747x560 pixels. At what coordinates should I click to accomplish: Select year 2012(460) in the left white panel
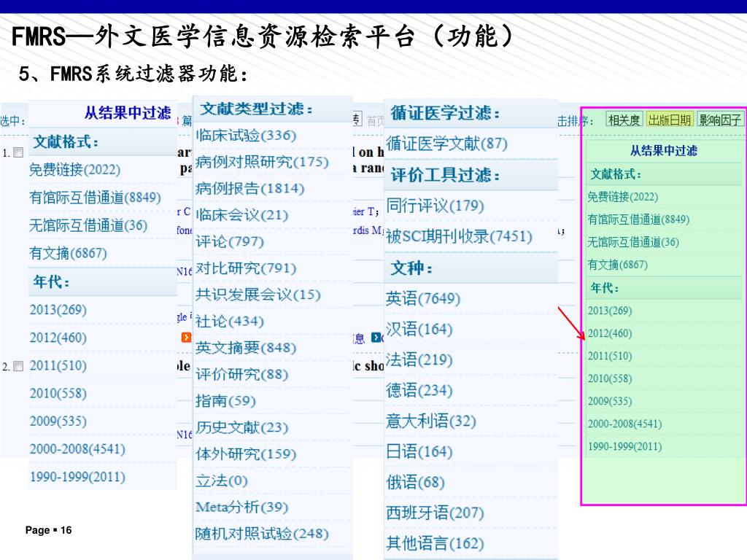click(58, 338)
